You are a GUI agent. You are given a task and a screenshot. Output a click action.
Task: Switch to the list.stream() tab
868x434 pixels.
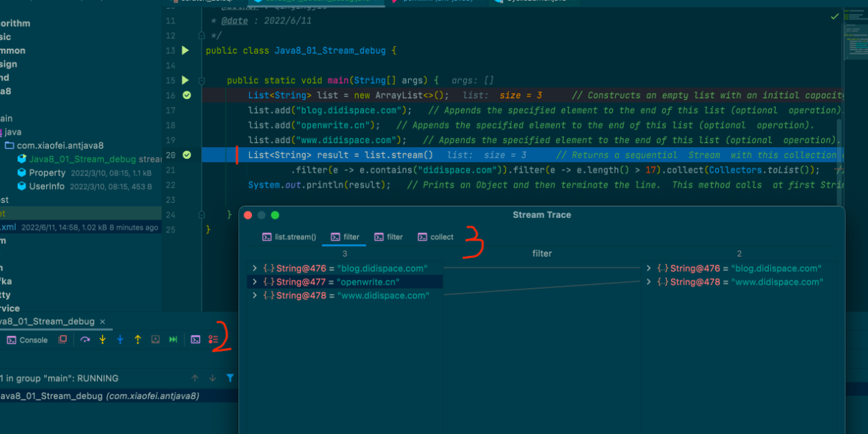289,237
